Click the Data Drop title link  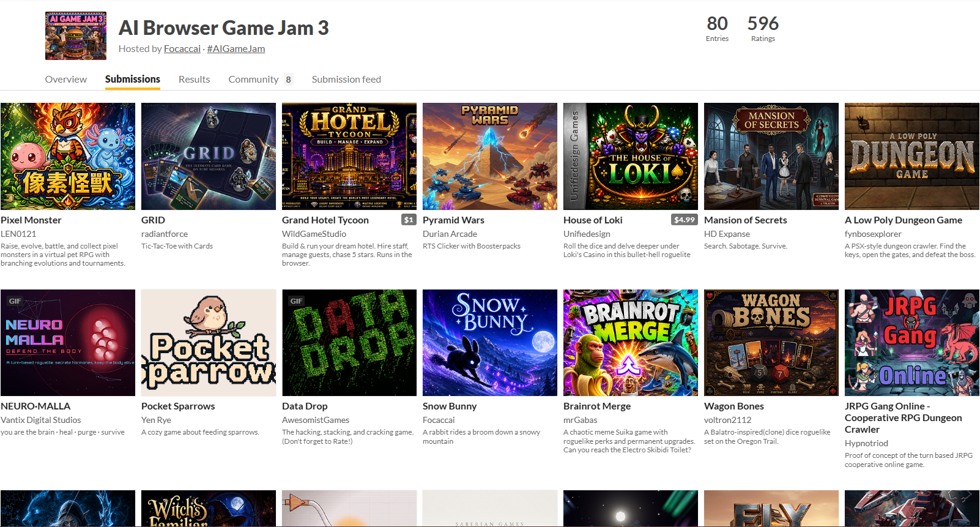(305, 406)
